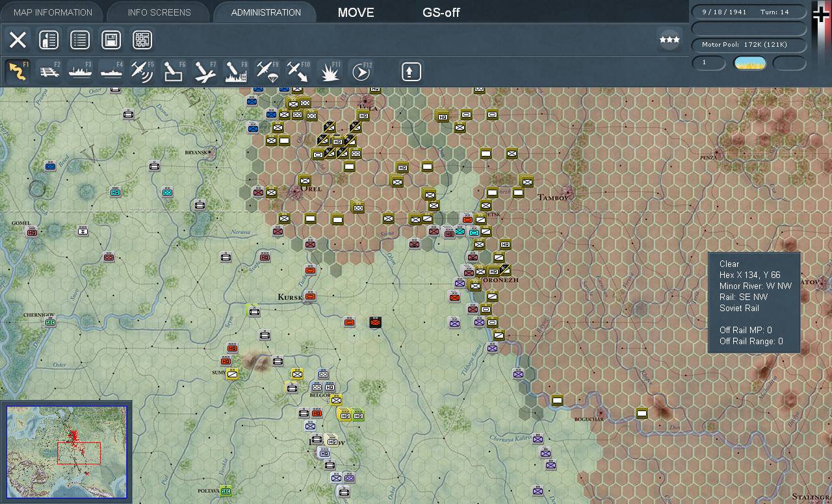Click the 'Soviet Rail' tooltip line
Viewport: 832px width, 504px height.
coord(739,309)
